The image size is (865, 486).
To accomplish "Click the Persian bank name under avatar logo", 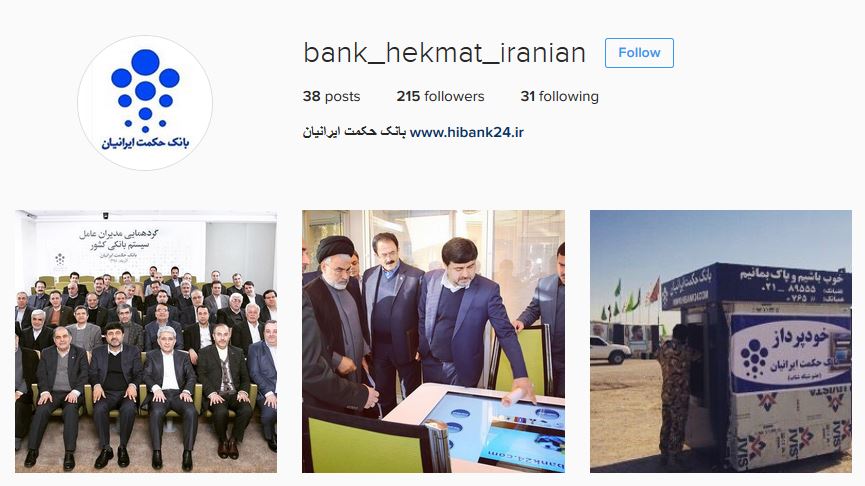I will click(x=145, y=143).
